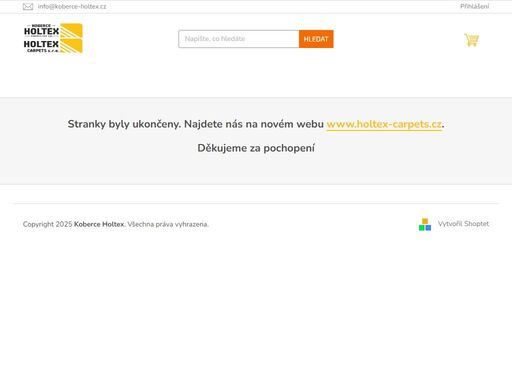Open the info@koberce-holtex.cz email link
This screenshot has width=512, height=384.
72,6
